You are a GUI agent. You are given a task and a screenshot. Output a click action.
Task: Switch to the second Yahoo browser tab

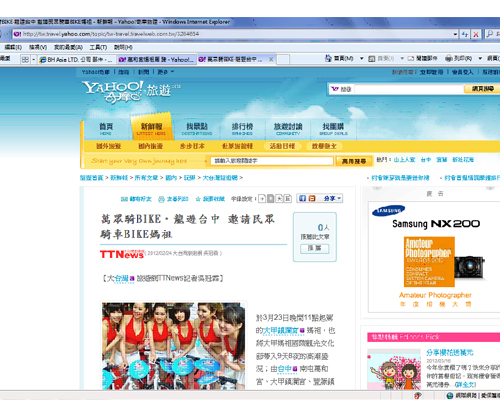[156, 59]
